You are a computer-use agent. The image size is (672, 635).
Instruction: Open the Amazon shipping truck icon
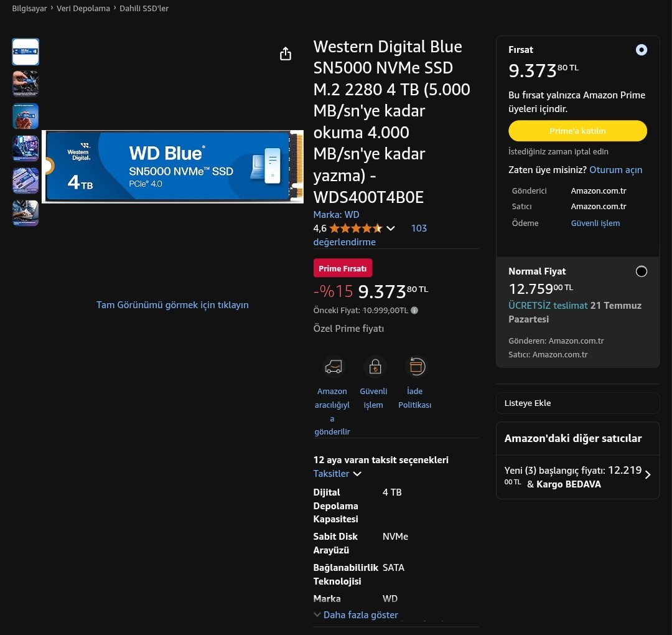(334, 367)
